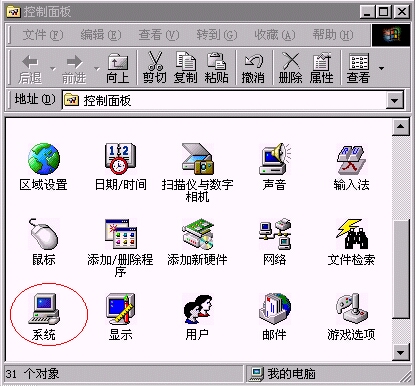Expand the 查看 views dropdown arrow
This screenshot has height=386, width=415.
[x=381, y=69]
